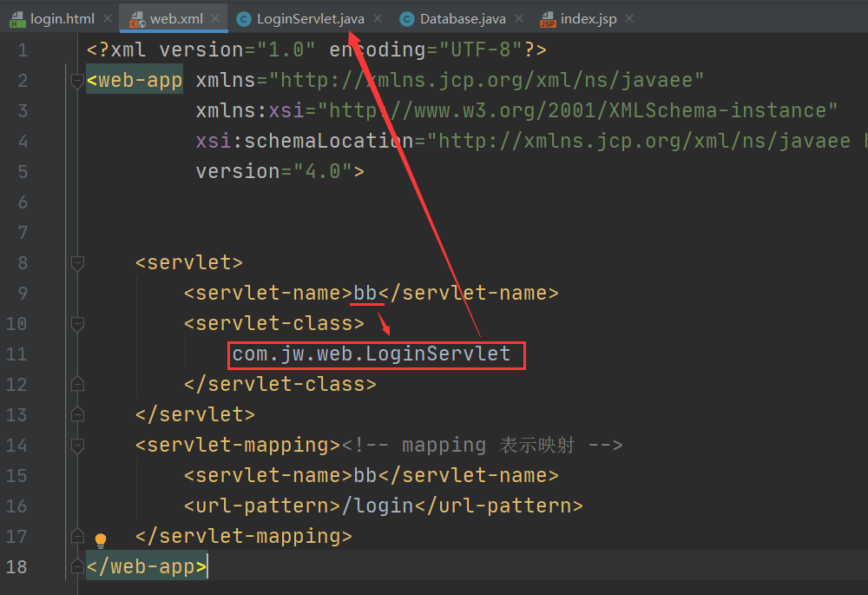This screenshot has width=868, height=595.
Task: Click the class icon on Database.java tab
Action: coord(405,17)
